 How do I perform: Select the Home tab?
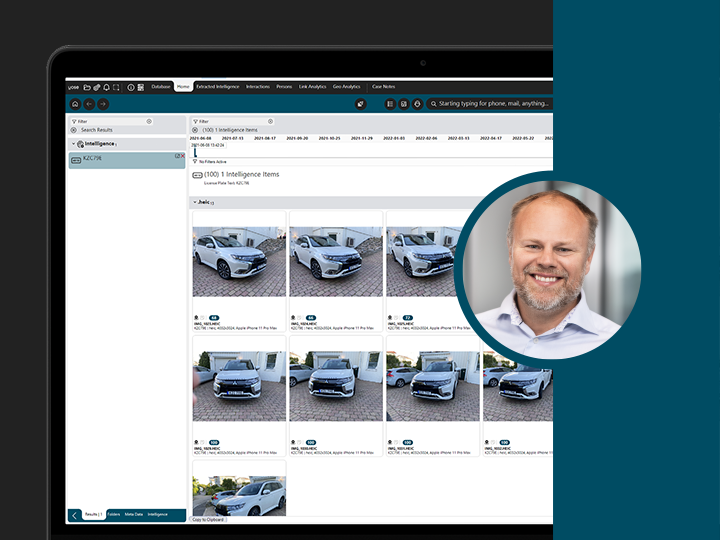point(183,86)
